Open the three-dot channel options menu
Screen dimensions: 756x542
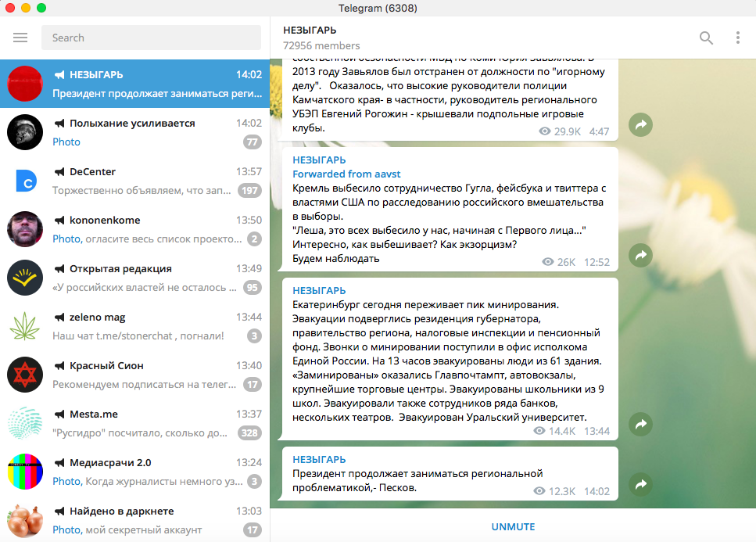(738, 38)
